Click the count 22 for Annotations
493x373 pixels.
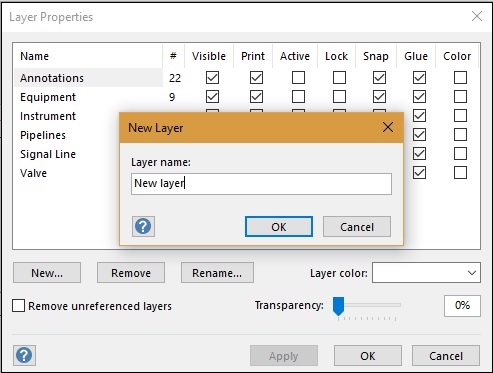coord(175,78)
